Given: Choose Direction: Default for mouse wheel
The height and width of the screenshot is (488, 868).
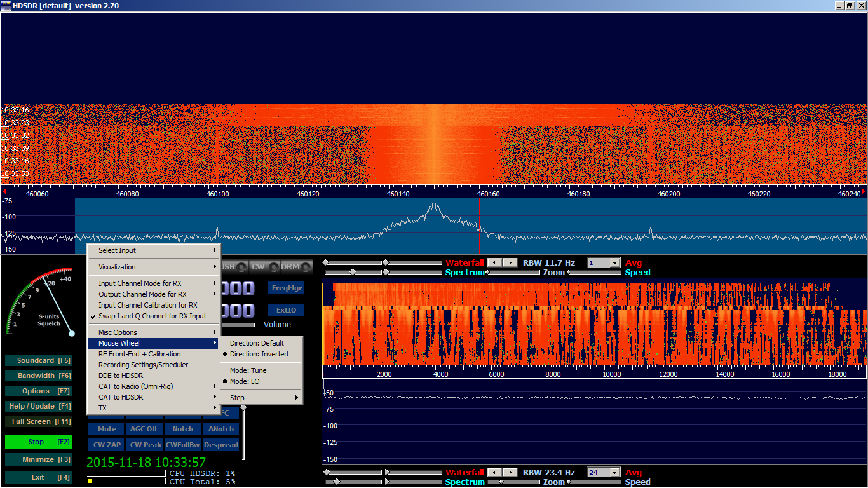Looking at the screenshot, I should coord(261,343).
